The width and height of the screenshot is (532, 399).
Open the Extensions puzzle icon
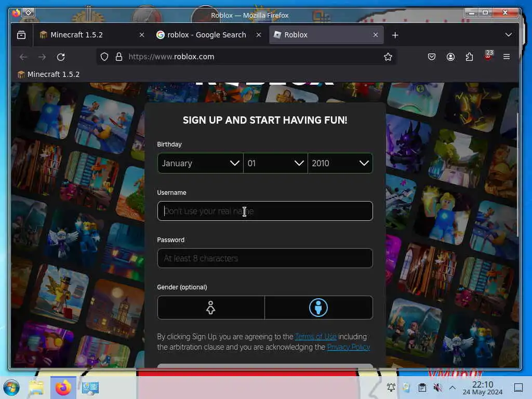(469, 57)
